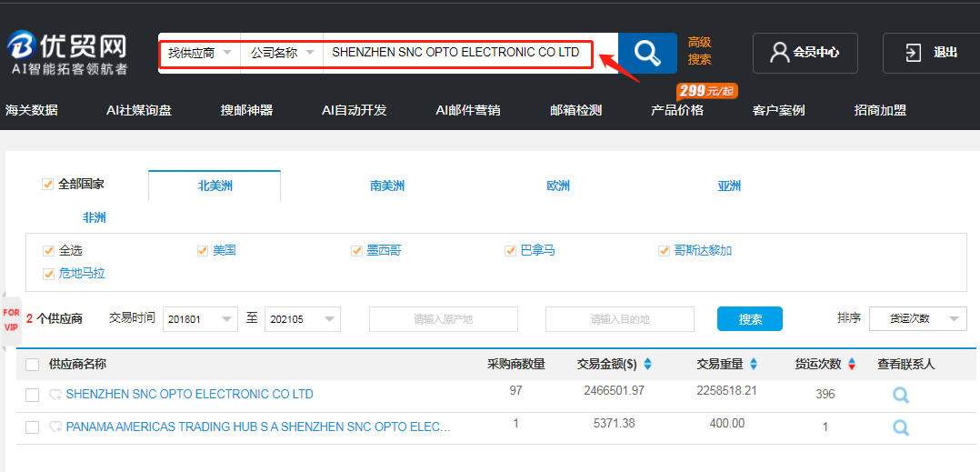The width and height of the screenshot is (980, 472).
Task: Uncheck the 美国 checkbox
Action: click(x=202, y=251)
